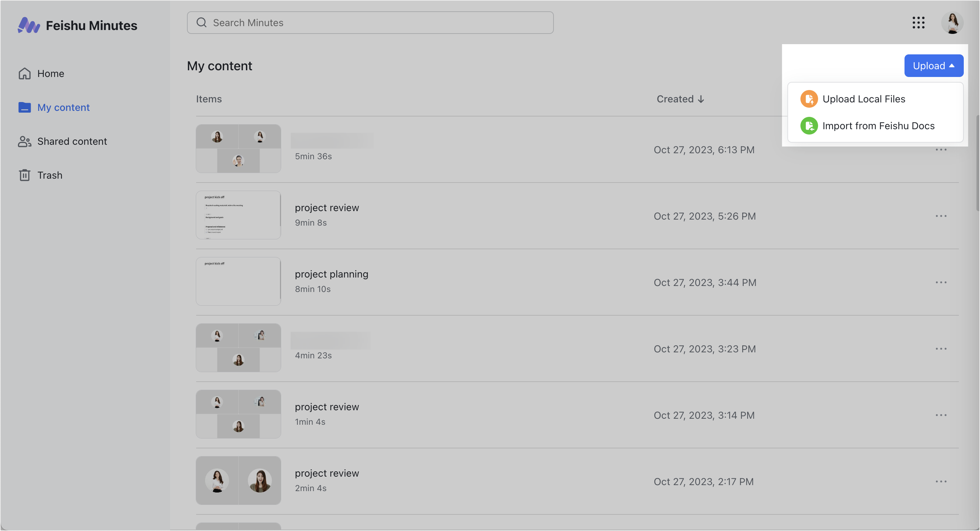980x531 pixels.
Task: Click the Upload Local Files orange icon
Action: coord(809,99)
